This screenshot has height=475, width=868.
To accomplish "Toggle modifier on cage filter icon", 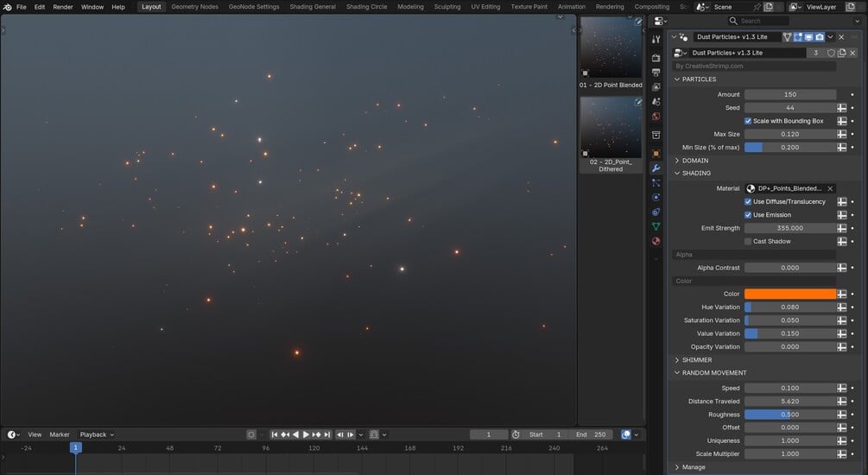I will click(787, 37).
